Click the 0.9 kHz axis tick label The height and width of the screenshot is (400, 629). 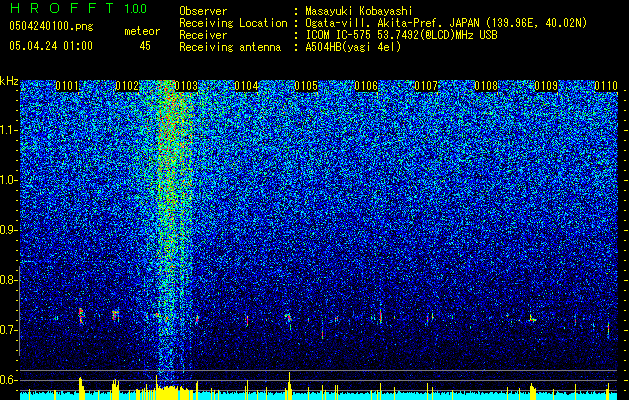9,230
